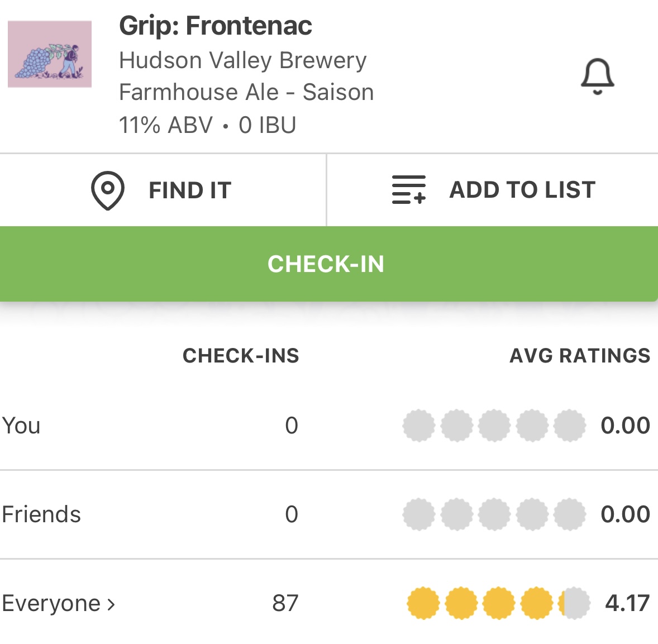Tap the 4.17 average rating value
Screen dimensions: 658x644
(x=627, y=603)
